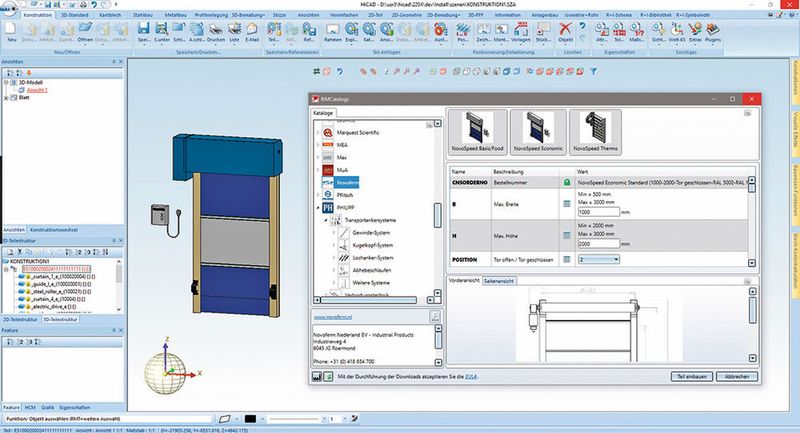
Task: Click the undo arrow in quick access toolbar
Action: (x=94, y=5)
